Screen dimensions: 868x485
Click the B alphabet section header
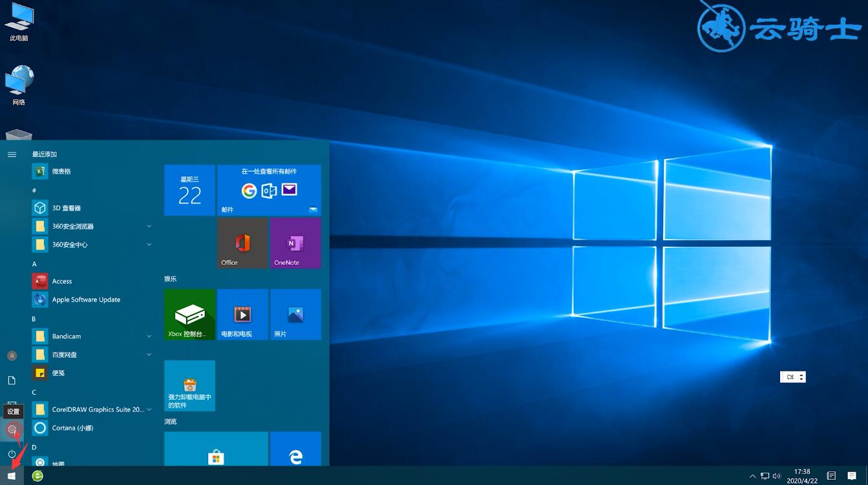tap(34, 319)
